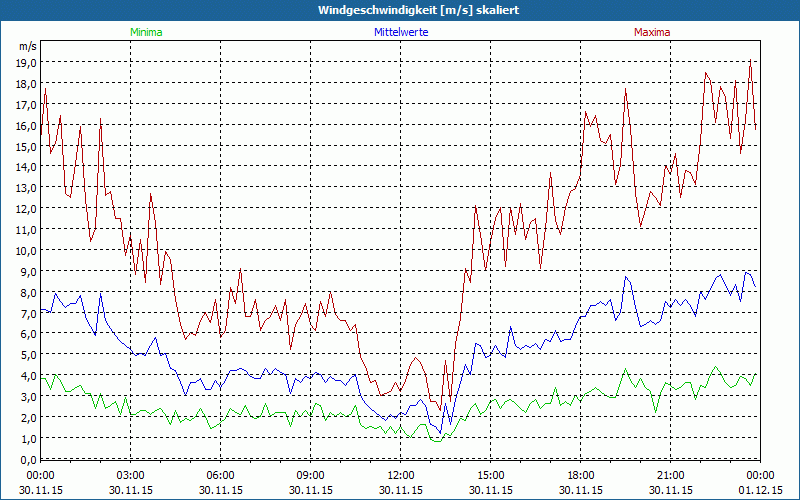The image size is (800, 500).
Task: Click the 0,0 y-axis value
Action: (x=28, y=459)
